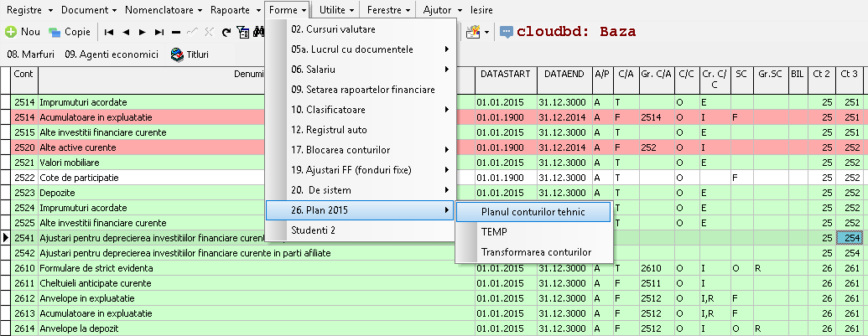This screenshot has height=336, width=868.
Task: Close the open Forme menu
Action: coord(288,10)
